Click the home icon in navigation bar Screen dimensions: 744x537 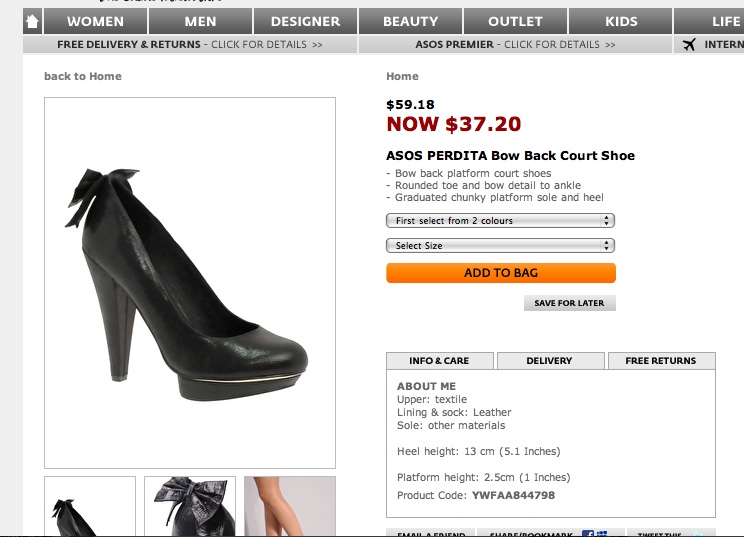coord(32,21)
